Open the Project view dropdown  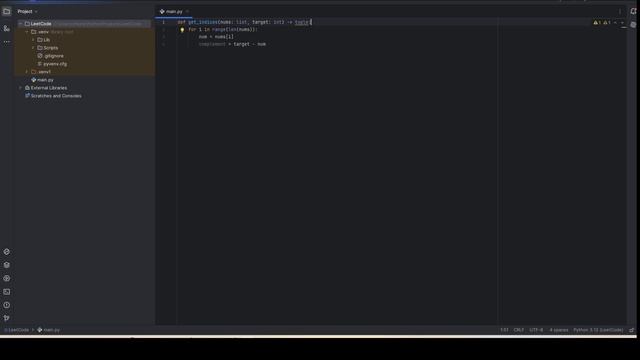coord(27,11)
